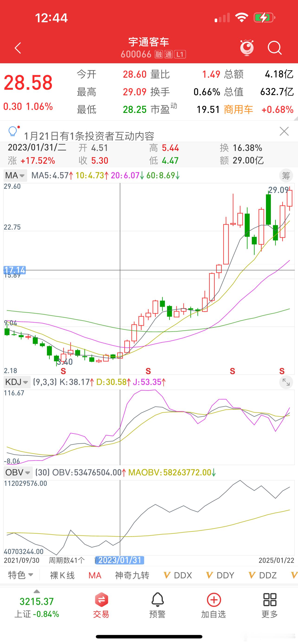
Task: Open the KDJ indicator dropdown
Action: coord(17,382)
